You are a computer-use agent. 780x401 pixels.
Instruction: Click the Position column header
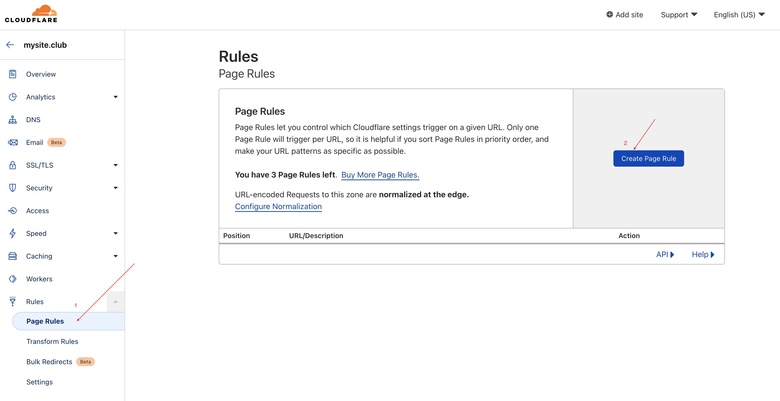coord(237,235)
